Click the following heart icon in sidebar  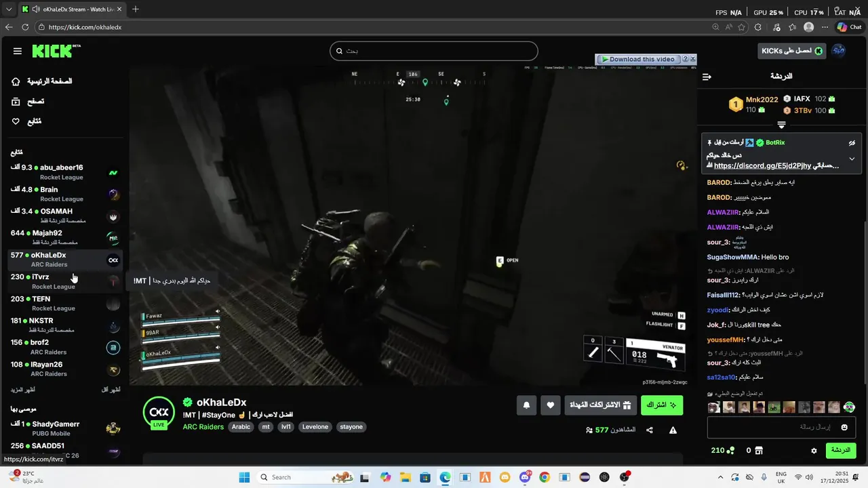click(x=16, y=121)
